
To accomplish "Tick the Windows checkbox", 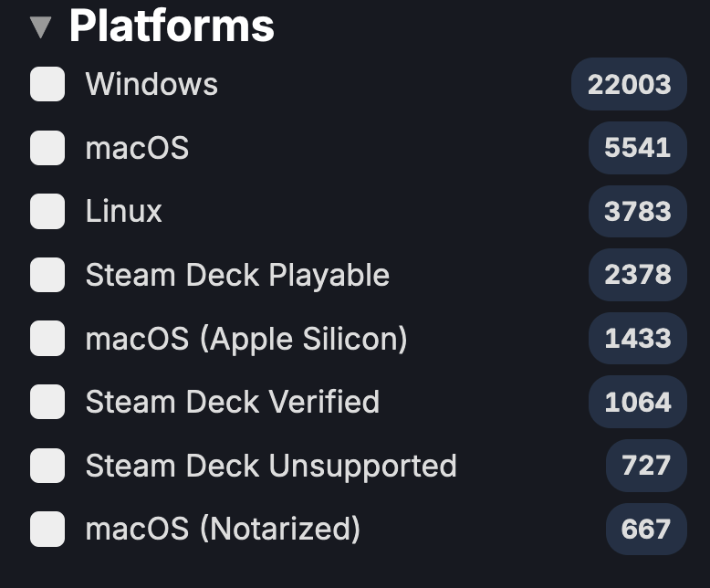I will (47, 85).
